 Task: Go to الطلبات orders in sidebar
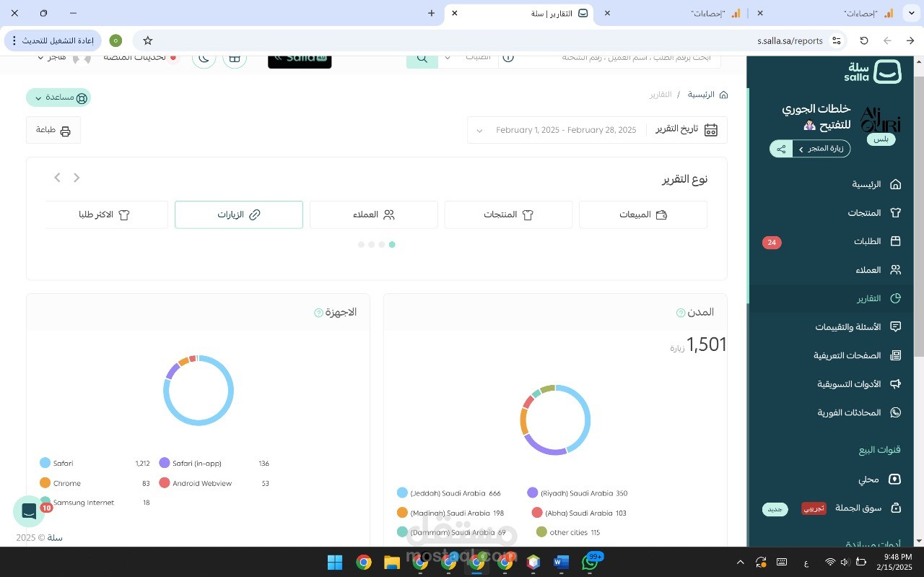pyautogui.click(x=878, y=241)
